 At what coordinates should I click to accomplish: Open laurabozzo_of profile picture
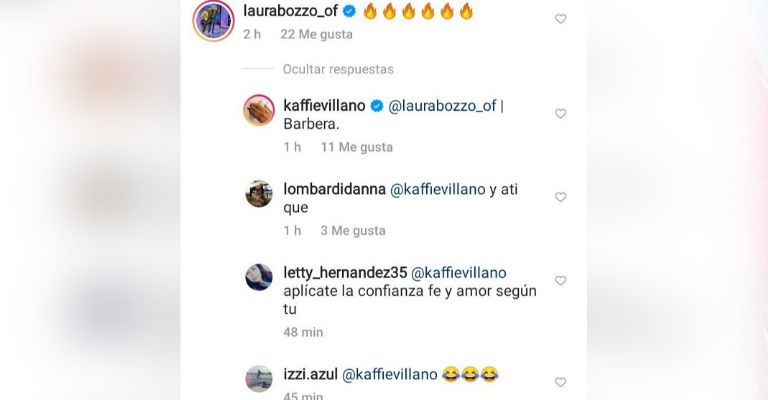(x=214, y=21)
